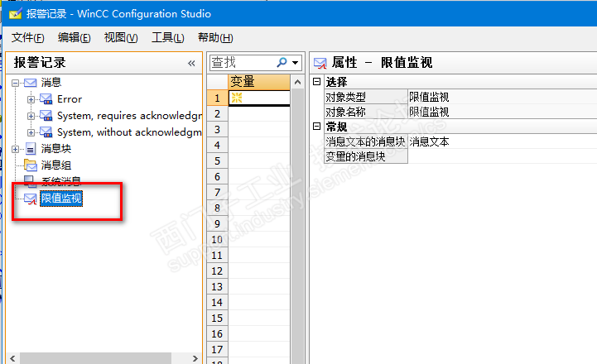Open the 视图(V) menu

pos(121,38)
